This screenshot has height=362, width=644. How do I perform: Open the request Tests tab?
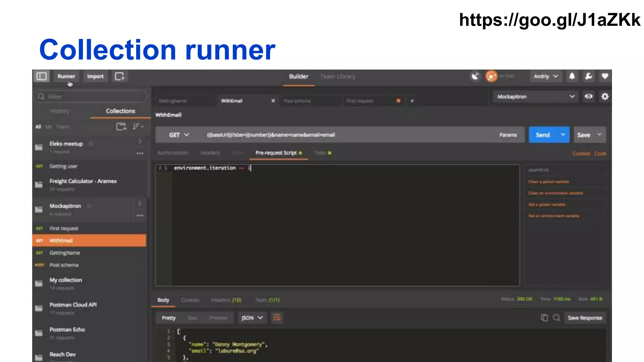[322, 153]
